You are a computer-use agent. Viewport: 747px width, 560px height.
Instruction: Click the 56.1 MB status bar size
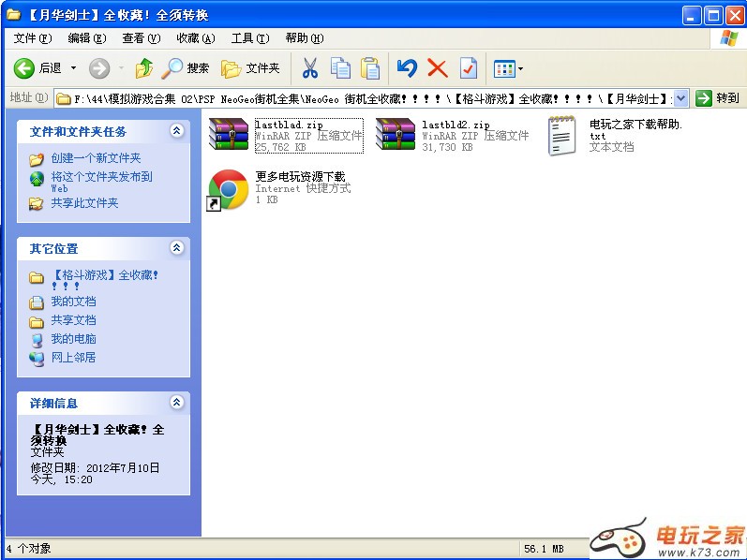pos(544,549)
